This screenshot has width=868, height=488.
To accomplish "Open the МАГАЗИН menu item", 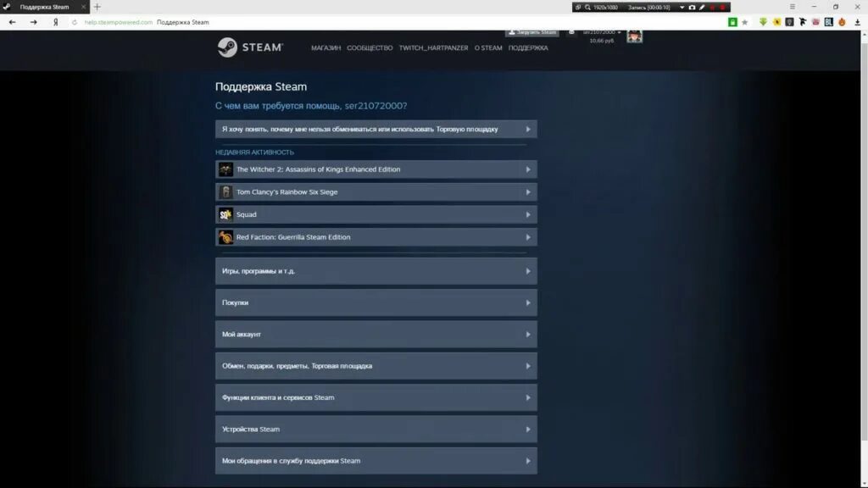I will tap(325, 48).
